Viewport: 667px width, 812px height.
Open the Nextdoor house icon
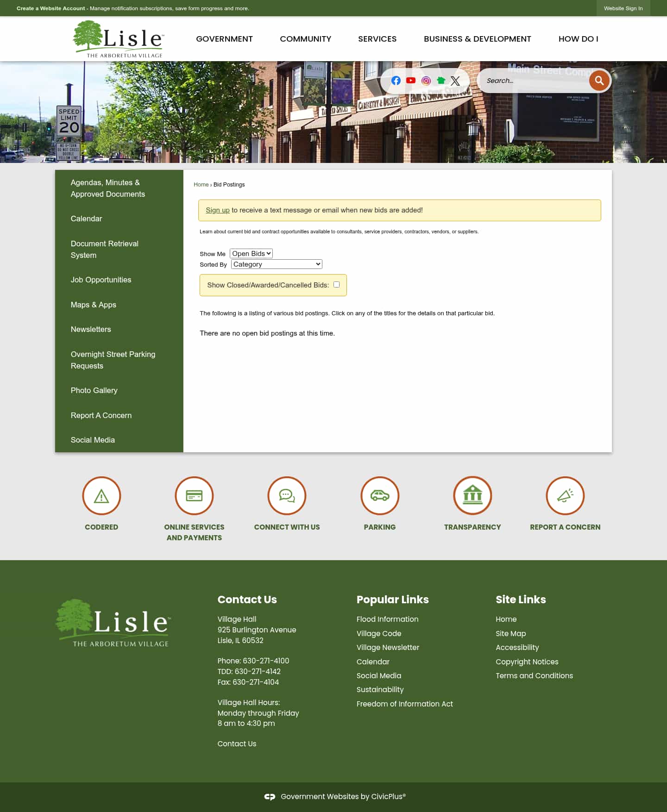tap(441, 81)
